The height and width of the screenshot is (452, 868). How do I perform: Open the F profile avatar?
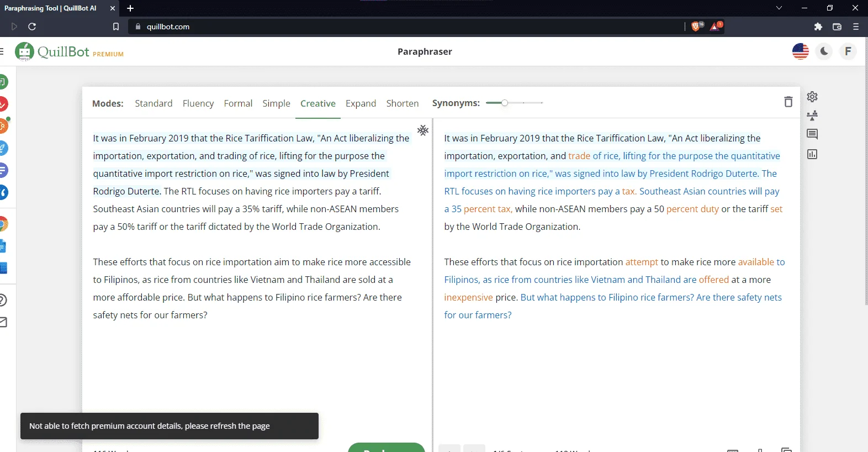tap(848, 51)
